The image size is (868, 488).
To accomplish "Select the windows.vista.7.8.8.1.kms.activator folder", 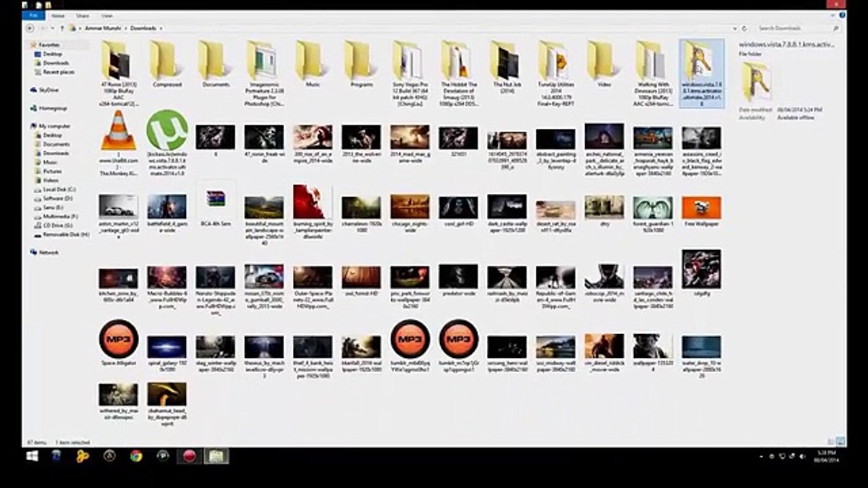I will tap(701, 73).
